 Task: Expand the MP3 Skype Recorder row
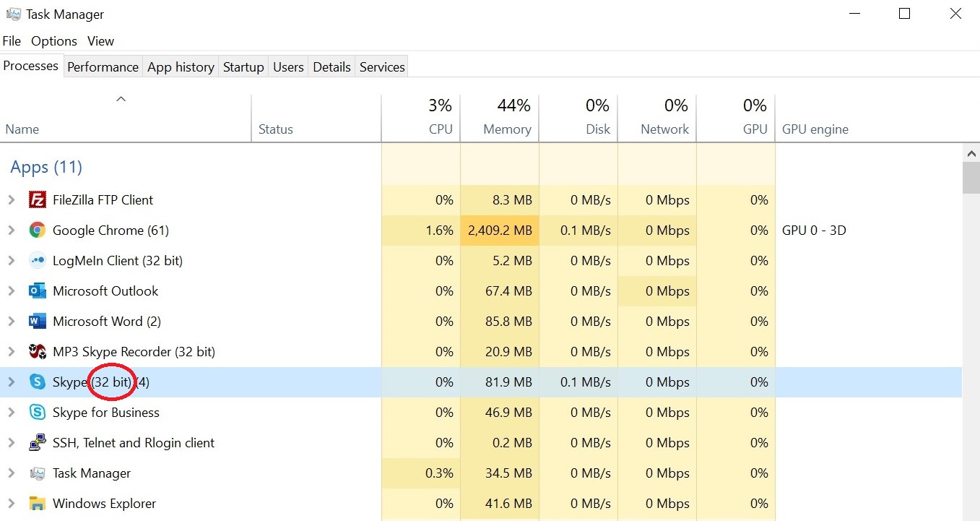pyautogui.click(x=11, y=352)
